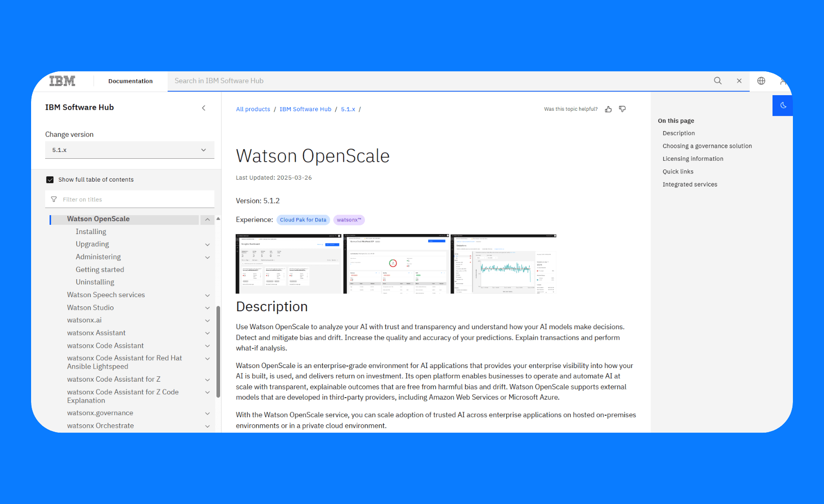The width and height of the screenshot is (824, 504).
Task: Expand the Upgrading section
Action: pyautogui.click(x=207, y=245)
